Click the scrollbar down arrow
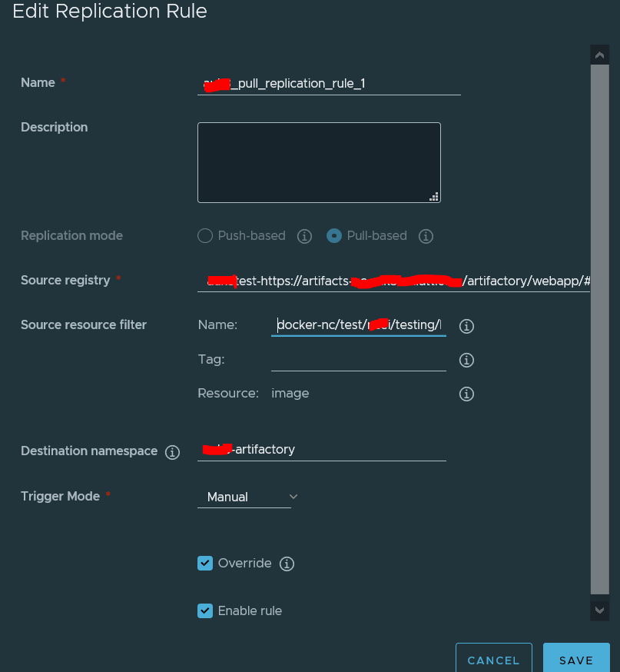The height and width of the screenshot is (672, 620). pyautogui.click(x=599, y=610)
